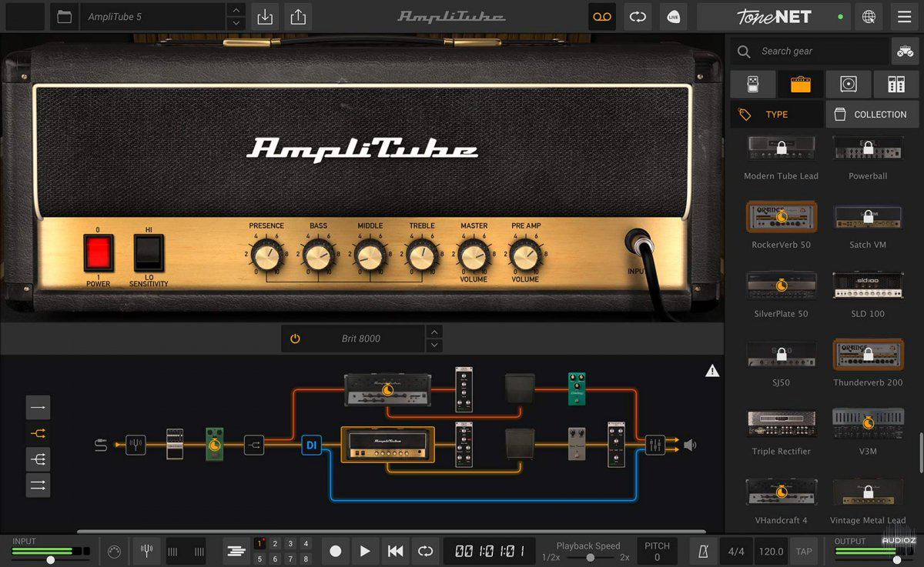
Task: Click the tuner icon in the bottom toolbar
Action: click(x=146, y=551)
